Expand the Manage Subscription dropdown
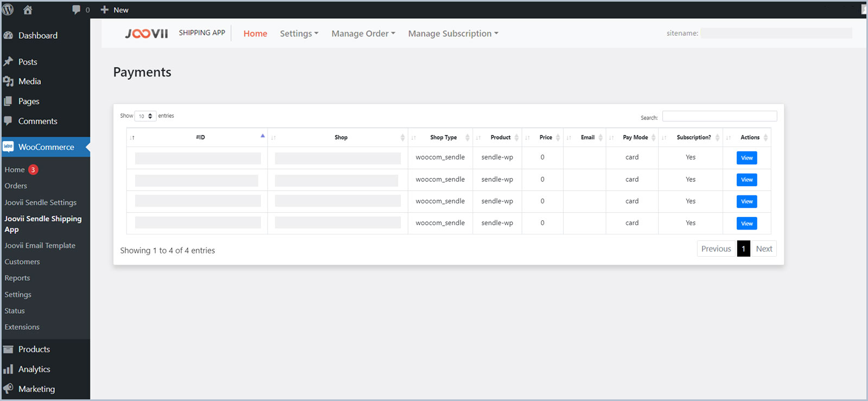Screen dimensions: 868x401 point(453,34)
